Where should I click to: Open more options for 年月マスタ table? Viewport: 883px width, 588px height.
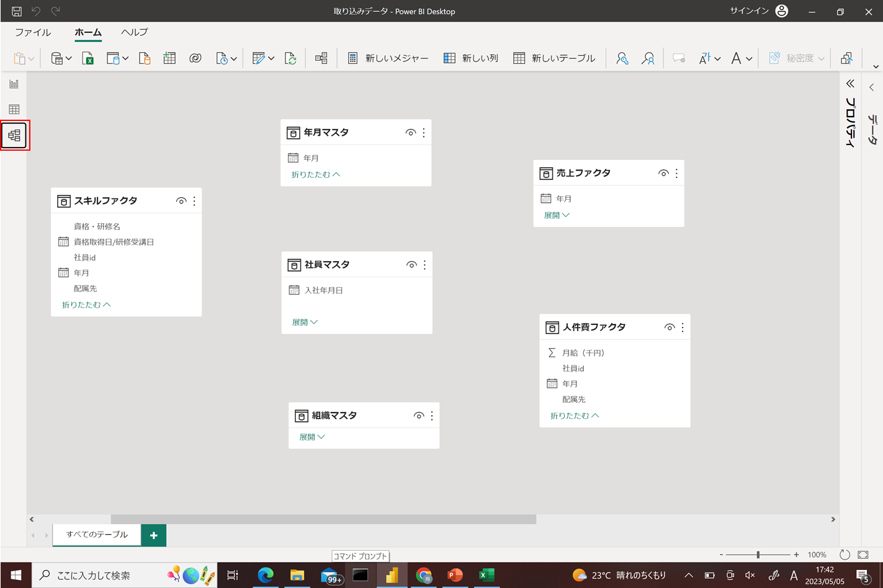[x=424, y=133]
